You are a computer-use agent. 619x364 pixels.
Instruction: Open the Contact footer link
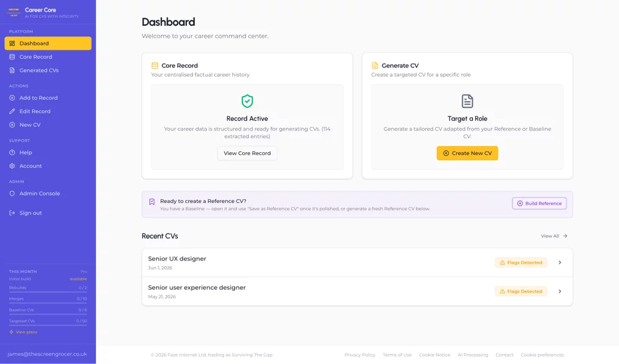coord(504,355)
